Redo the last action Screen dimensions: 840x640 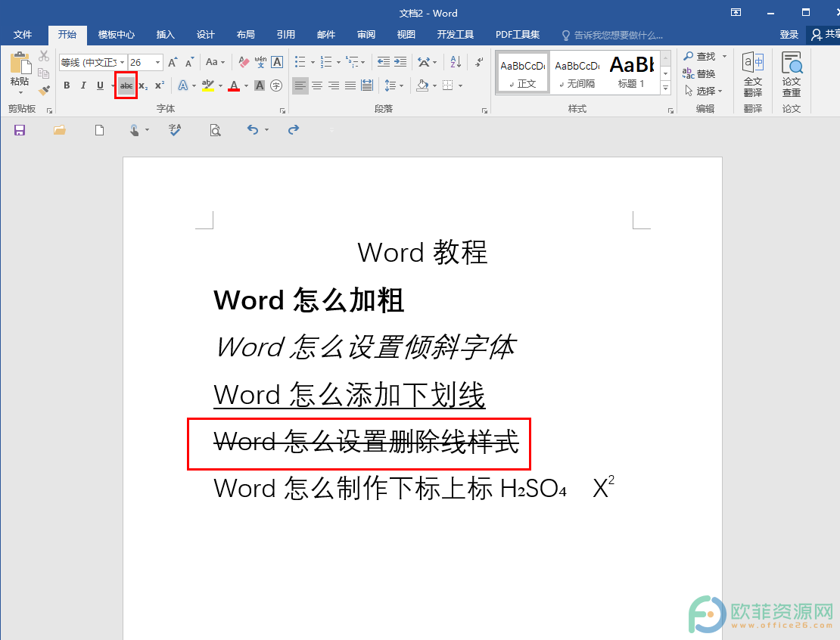tap(294, 129)
